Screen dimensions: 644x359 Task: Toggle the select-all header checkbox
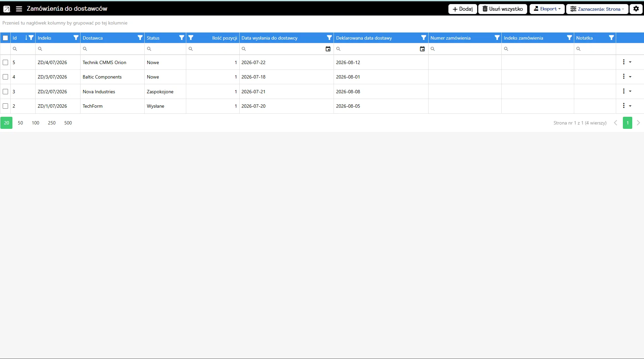click(x=5, y=38)
